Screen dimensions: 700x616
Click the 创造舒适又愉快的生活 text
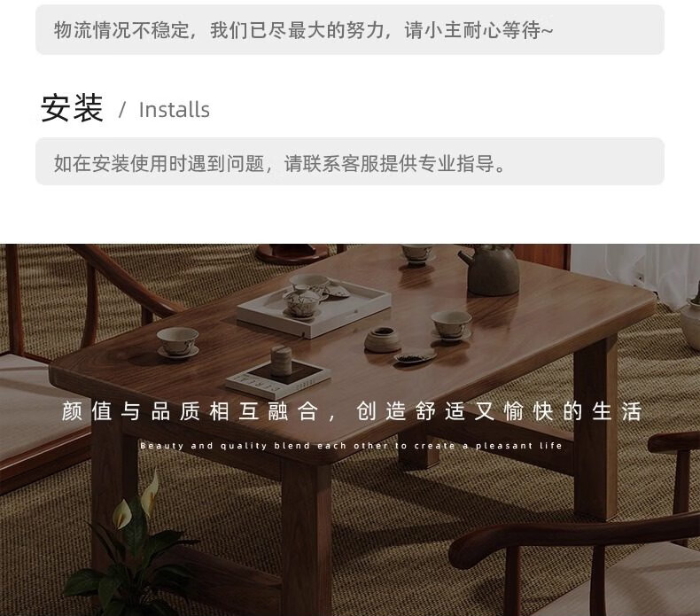pyautogui.click(x=499, y=411)
